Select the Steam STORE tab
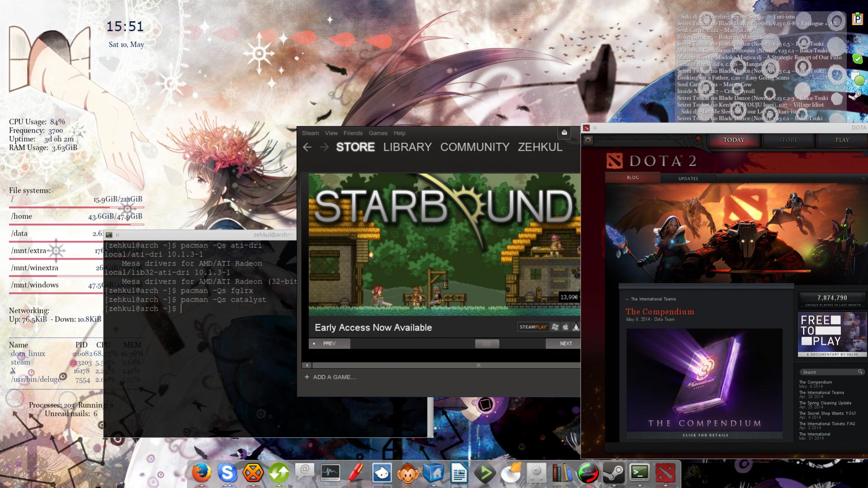Screen dimensions: 868x488 pyautogui.click(x=355, y=147)
